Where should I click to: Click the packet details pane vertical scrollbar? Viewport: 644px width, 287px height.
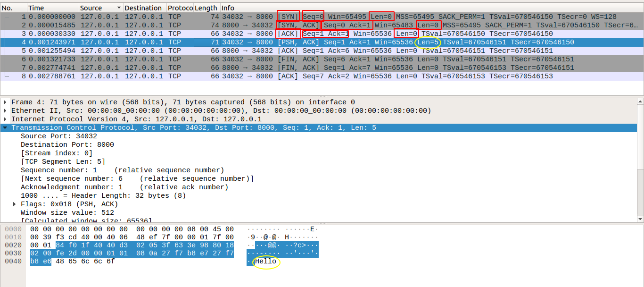[640, 160]
